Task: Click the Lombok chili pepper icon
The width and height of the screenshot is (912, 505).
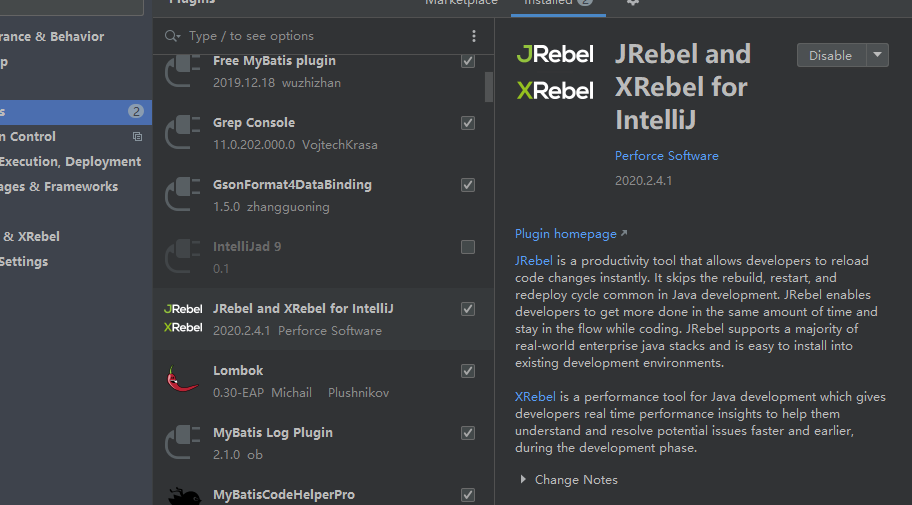Action: pos(182,380)
